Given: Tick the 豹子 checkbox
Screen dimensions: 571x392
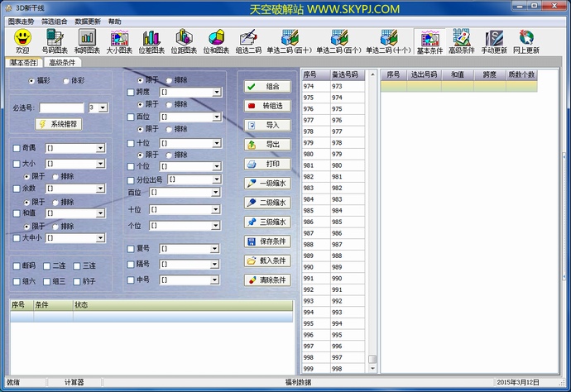Looking at the screenshot, I should 77,281.
